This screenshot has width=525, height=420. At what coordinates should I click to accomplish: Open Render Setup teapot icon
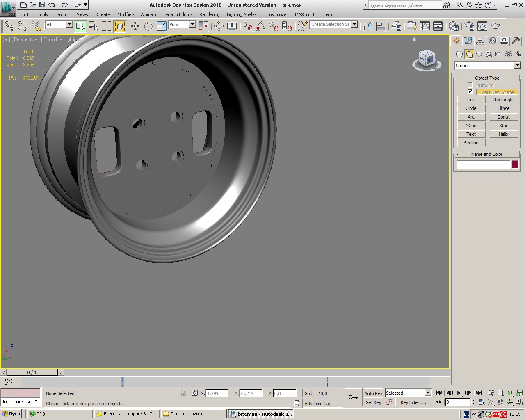(469, 26)
